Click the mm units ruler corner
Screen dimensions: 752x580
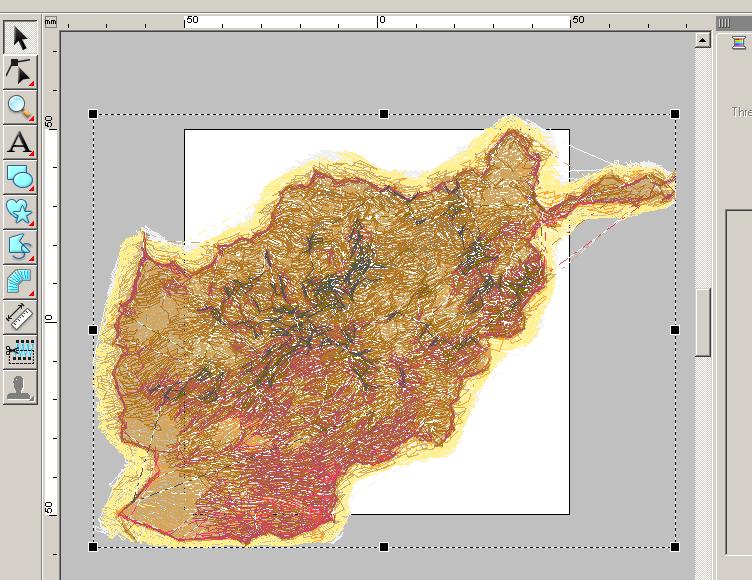pyautogui.click(x=50, y=20)
